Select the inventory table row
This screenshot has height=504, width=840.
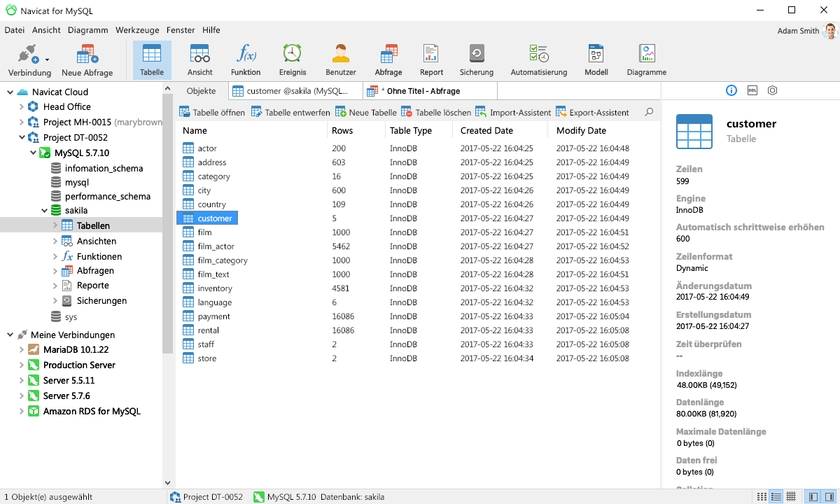[417, 288]
